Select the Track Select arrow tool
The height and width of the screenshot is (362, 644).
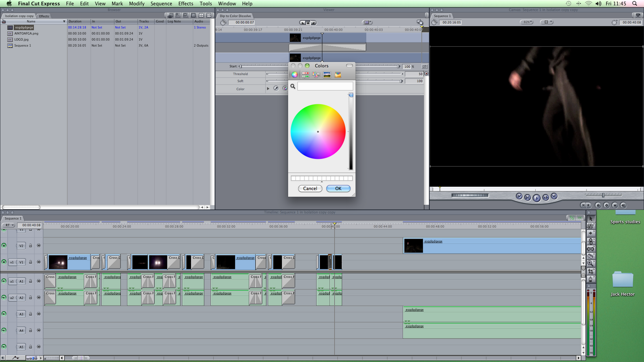[591, 233]
